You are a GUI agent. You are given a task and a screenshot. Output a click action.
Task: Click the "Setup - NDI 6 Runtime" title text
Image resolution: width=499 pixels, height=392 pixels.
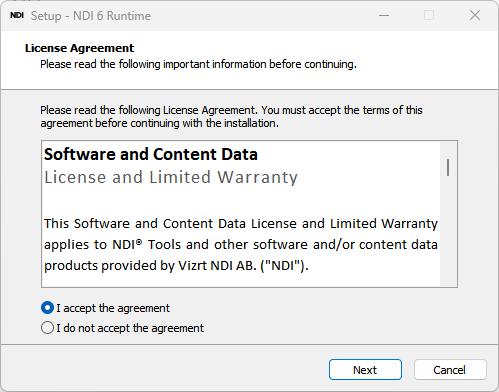click(91, 16)
